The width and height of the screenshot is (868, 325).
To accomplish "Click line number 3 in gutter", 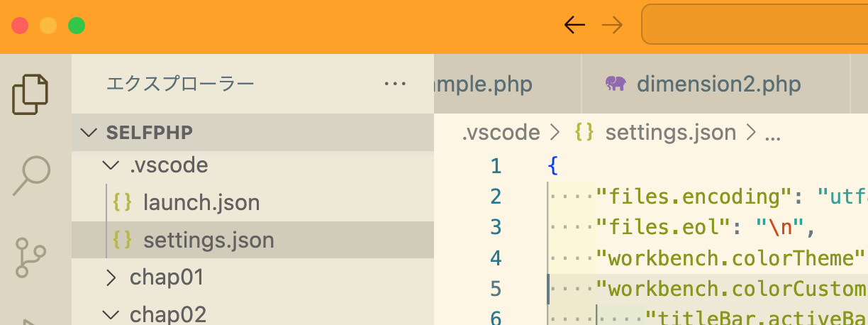I will [x=495, y=227].
